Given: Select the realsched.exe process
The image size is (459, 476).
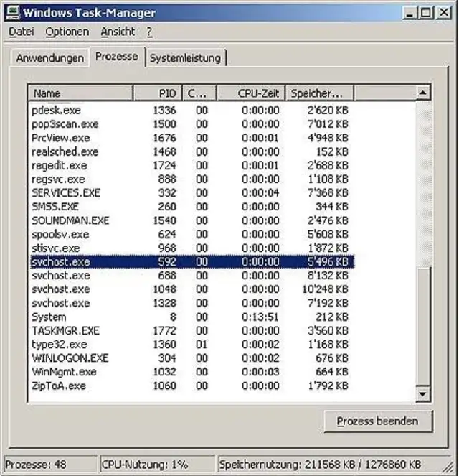Looking at the screenshot, I should tap(192, 151).
